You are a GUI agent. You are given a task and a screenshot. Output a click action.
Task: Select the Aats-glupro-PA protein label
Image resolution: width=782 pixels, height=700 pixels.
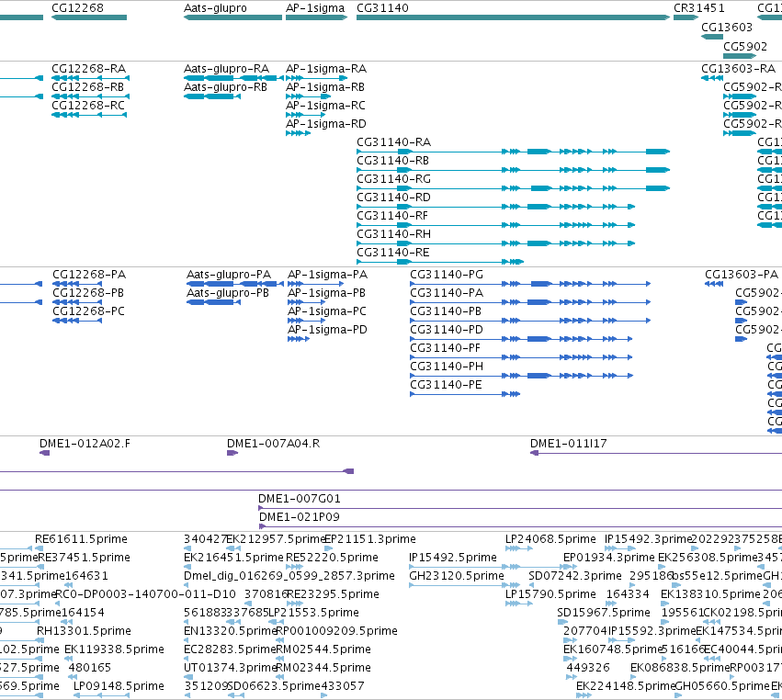(229, 275)
